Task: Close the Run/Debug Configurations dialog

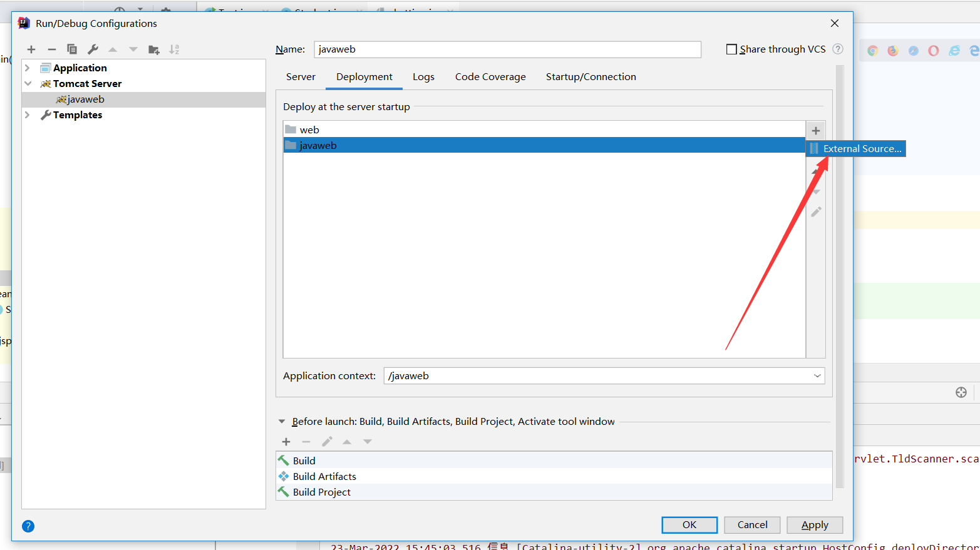Action: (x=835, y=23)
